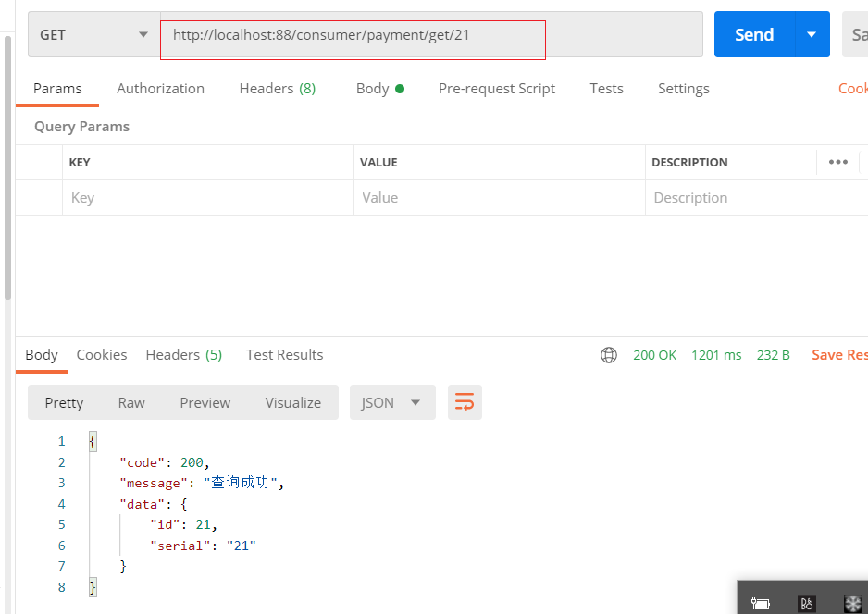
Task: Select the response Body tab
Action: pos(42,354)
